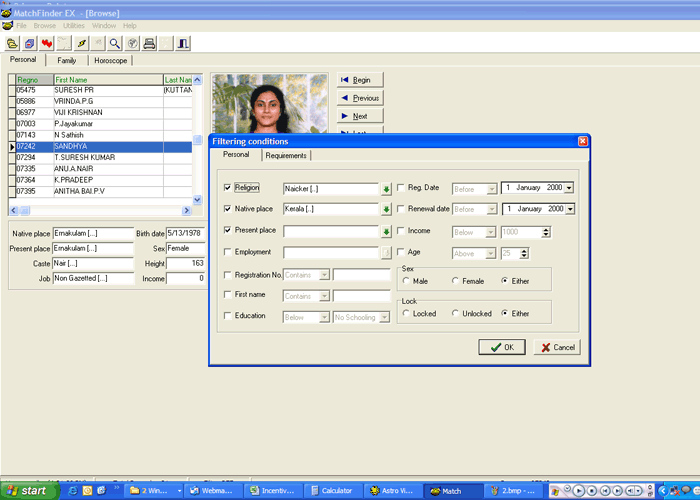Click the Income value spinner
This screenshot has height=500, width=700.
click(546, 232)
